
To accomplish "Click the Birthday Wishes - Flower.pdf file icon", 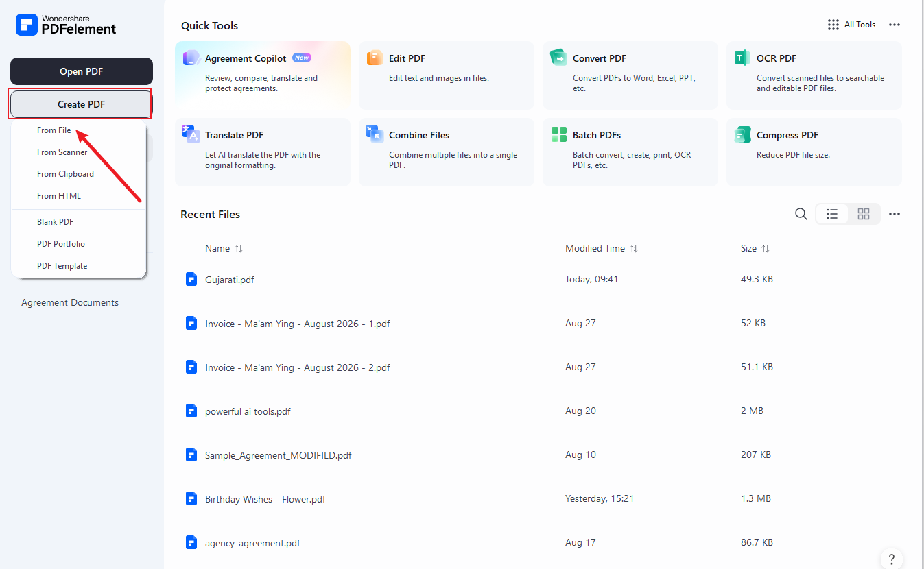I will 191,498.
